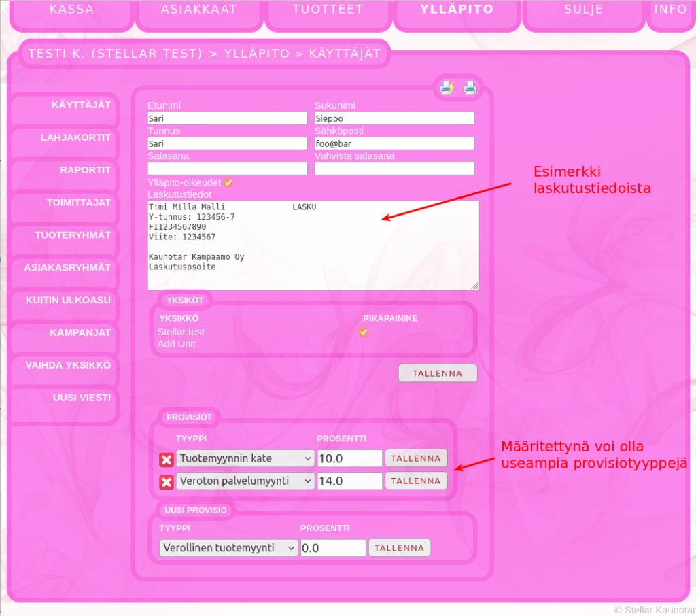The width and height of the screenshot is (696, 616).
Task: Click the Add Unit link
Action: 177,344
